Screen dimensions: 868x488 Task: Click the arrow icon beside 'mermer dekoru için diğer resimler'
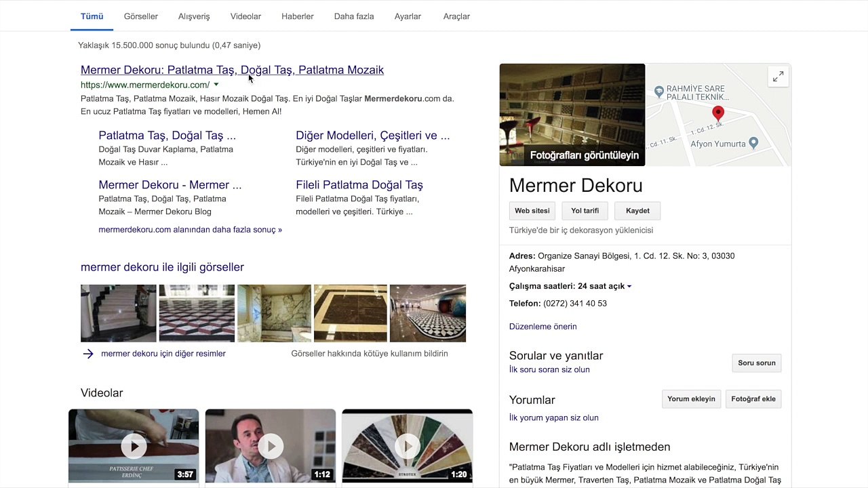tap(88, 354)
